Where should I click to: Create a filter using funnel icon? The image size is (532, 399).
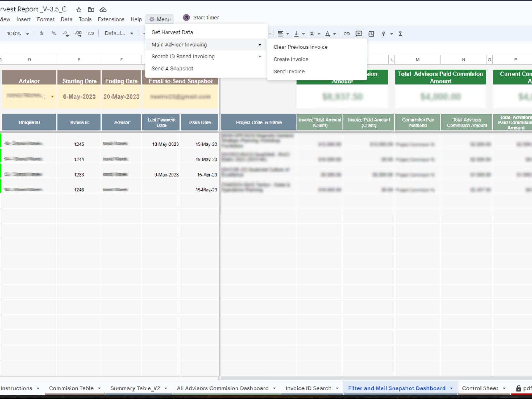point(383,34)
